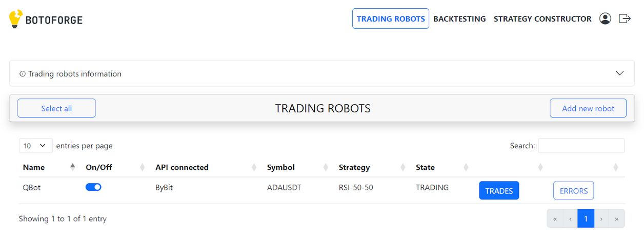Sort by Strategy column arrow
Screen dimensions: 644x237
point(402,167)
